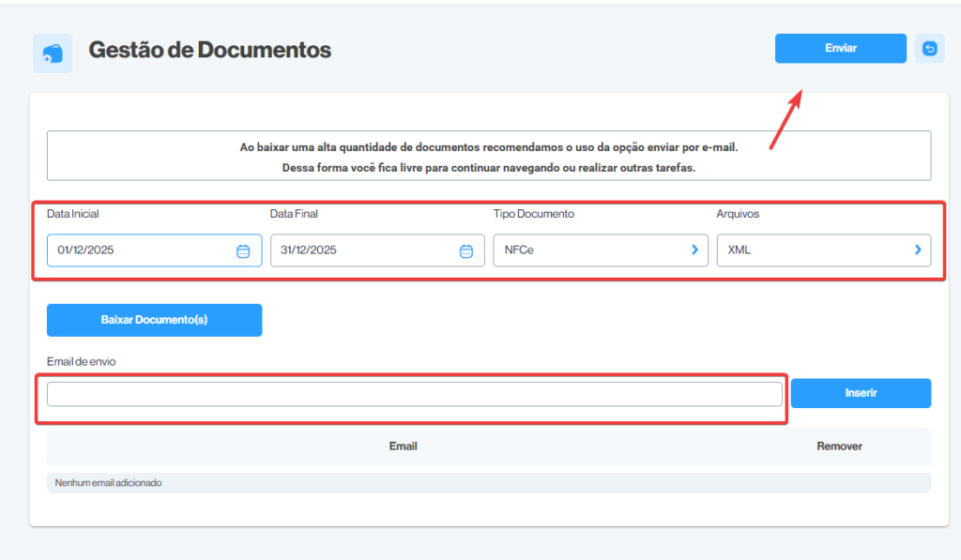Click the chevron arrow in Tipo Documento

(x=694, y=250)
